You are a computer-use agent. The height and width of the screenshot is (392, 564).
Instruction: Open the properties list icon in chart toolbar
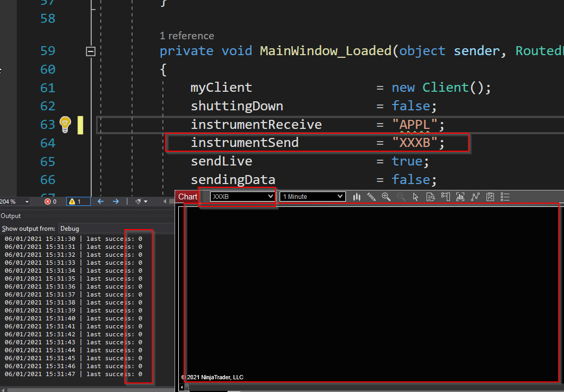(505, 197)
